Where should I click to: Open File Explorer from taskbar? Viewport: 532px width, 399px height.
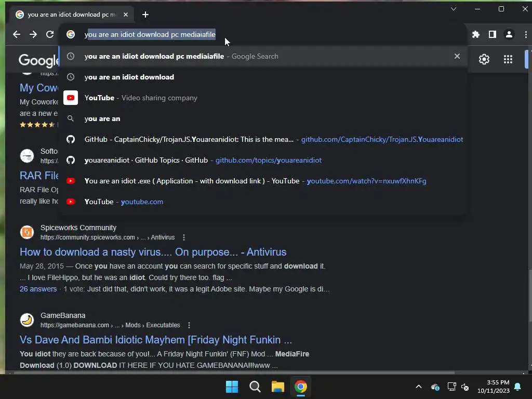pos(277,387)
